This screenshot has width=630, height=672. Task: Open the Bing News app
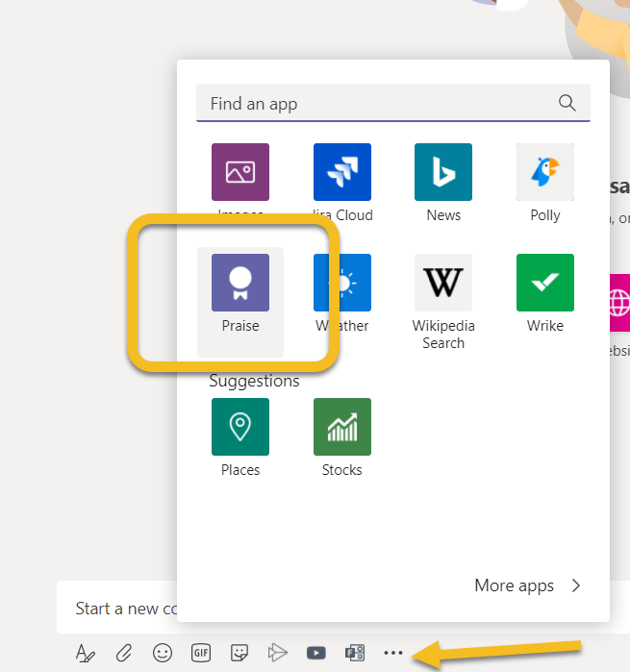coord(443,173)
